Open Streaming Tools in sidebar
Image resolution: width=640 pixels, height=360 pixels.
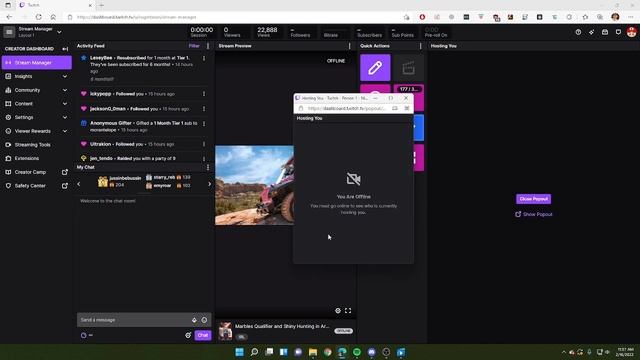[x=33, y=145]
